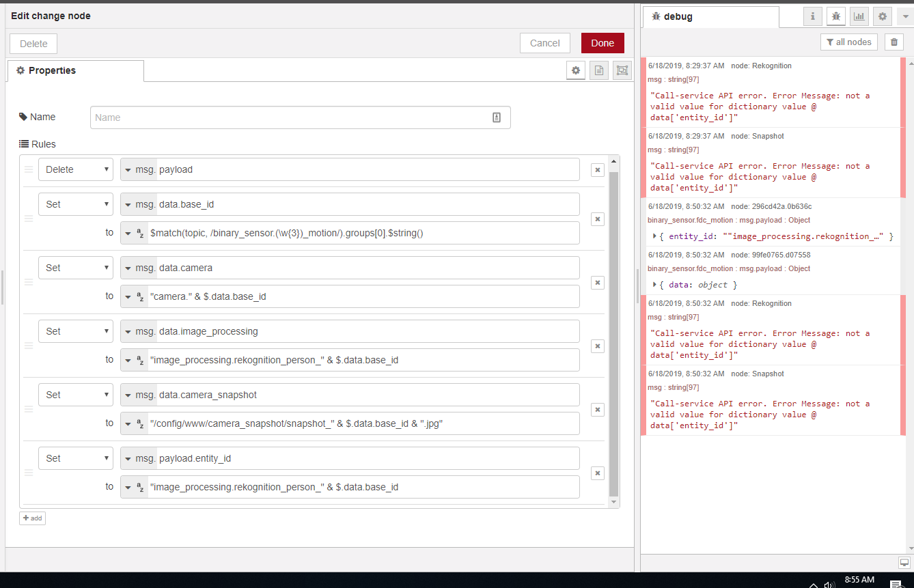Image resolution: width=914 pixels, height=588 pixels.
Task: Expand the { data: object } debug message
Action: 656,285
